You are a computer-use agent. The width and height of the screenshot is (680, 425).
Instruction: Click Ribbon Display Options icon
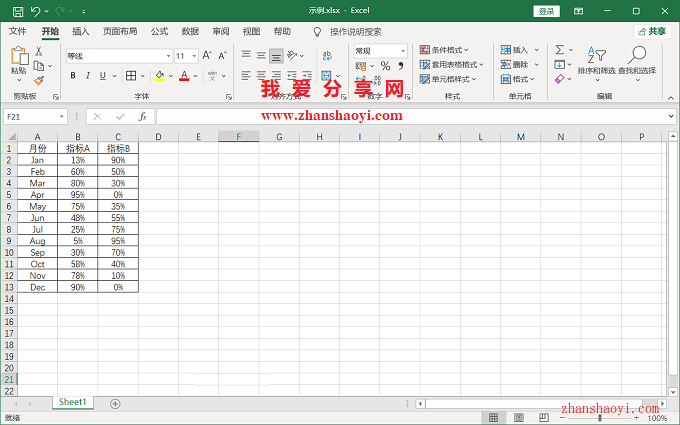click(x=579, y=11)
